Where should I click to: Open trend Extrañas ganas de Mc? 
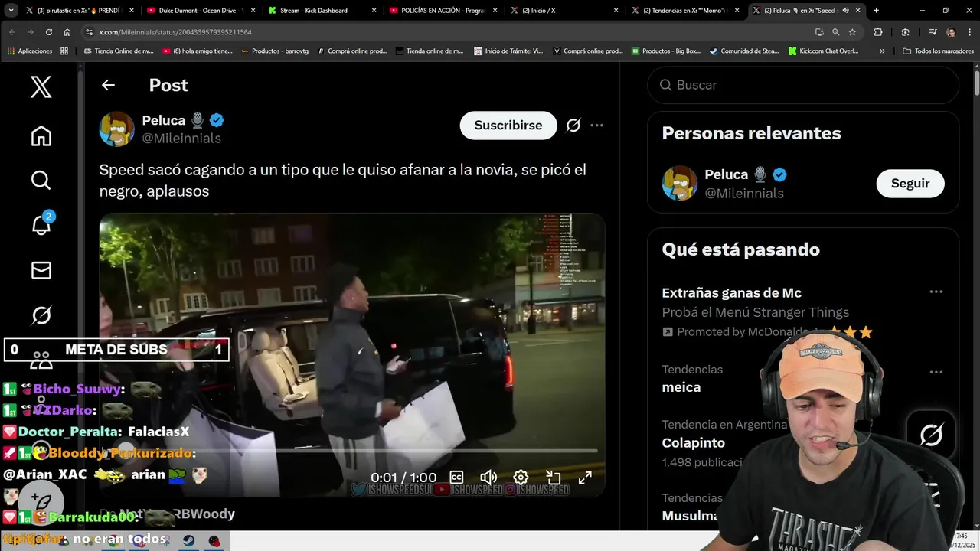732,292
